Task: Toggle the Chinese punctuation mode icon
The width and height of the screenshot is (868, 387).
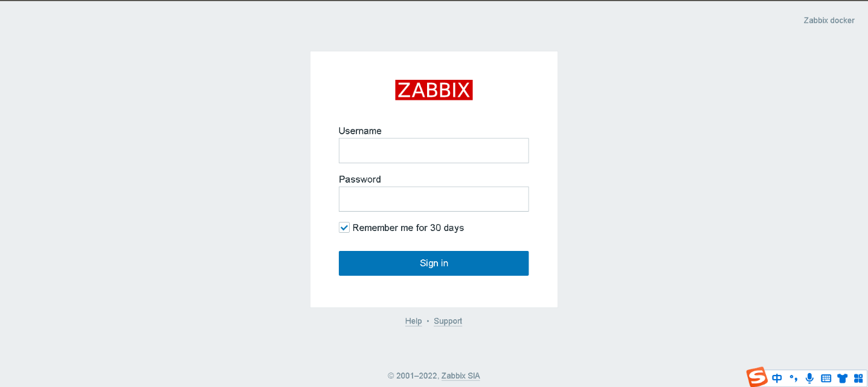Action: (794, 379)
